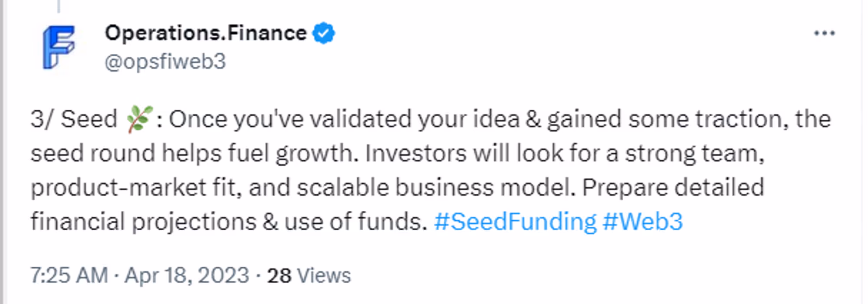
Task: Open the #SeedFunding hashtag
Action: pyautogui.click(x=515, y=222)
